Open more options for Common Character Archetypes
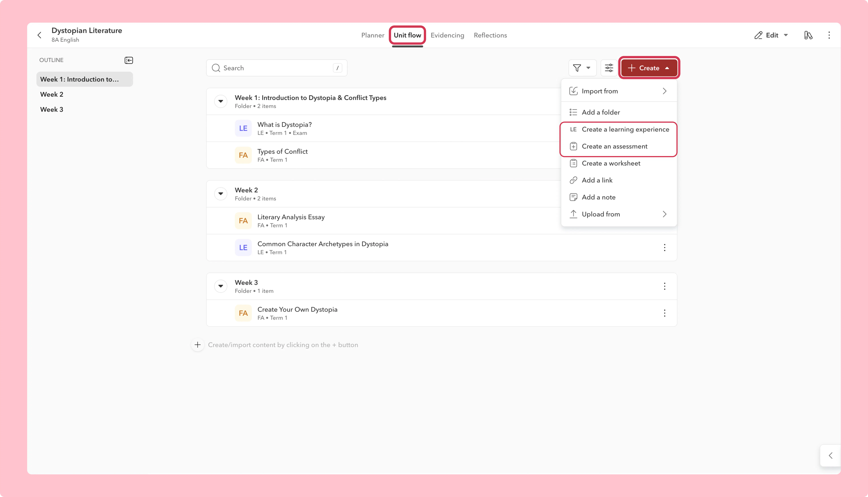Screen dimensions: 868x497 pos(664,248)
